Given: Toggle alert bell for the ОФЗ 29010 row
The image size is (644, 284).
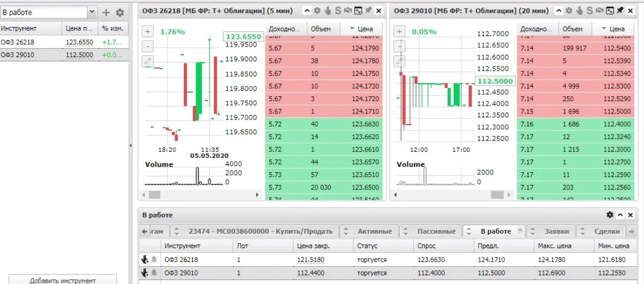Looking at the screenshot, I should tap(154, 273).
